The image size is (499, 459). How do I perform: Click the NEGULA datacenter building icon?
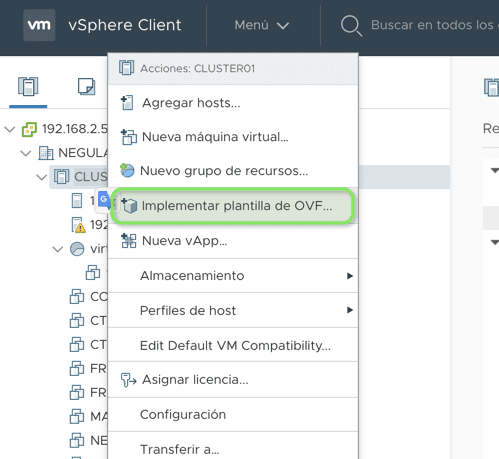pyautogui.click(x=46, y=153)
